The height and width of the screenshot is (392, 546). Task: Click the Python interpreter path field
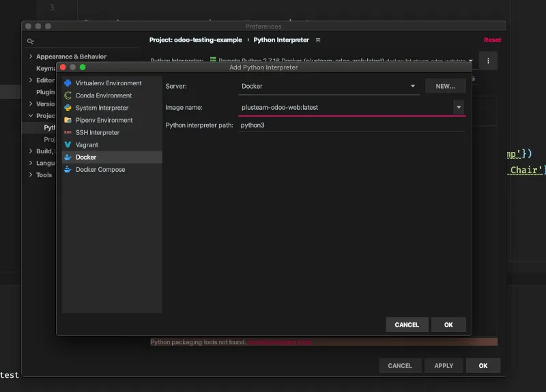[352, 125]
